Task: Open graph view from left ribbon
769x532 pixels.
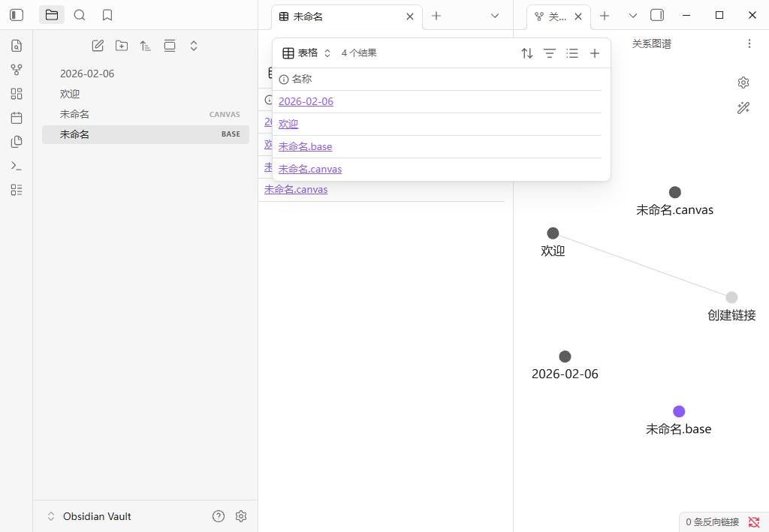Action: [17, 70]
